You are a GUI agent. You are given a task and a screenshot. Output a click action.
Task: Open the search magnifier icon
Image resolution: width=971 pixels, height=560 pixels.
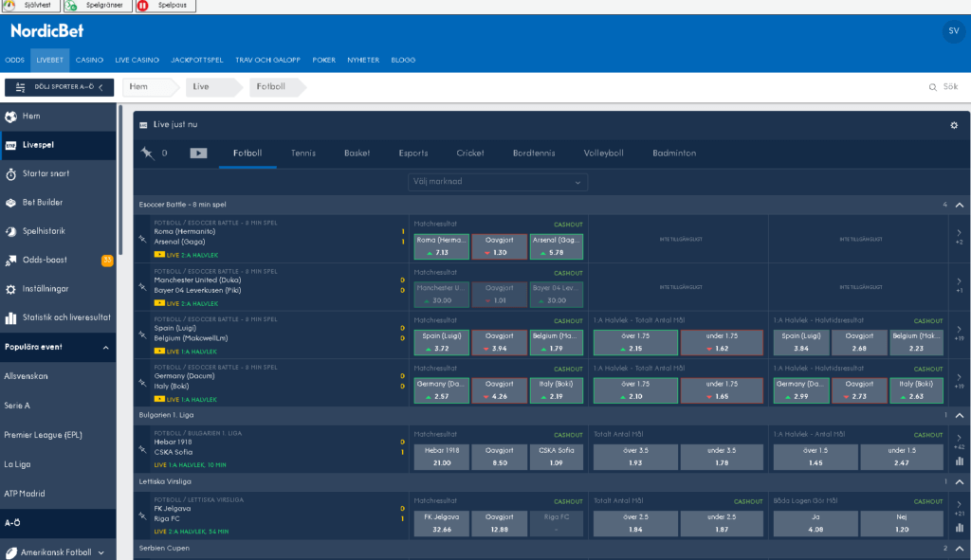(933, 87)
